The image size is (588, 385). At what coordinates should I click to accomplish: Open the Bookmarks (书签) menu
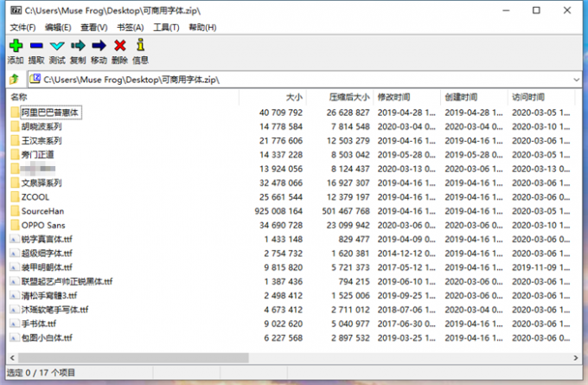pyautogui.click(x=130, y=28)
